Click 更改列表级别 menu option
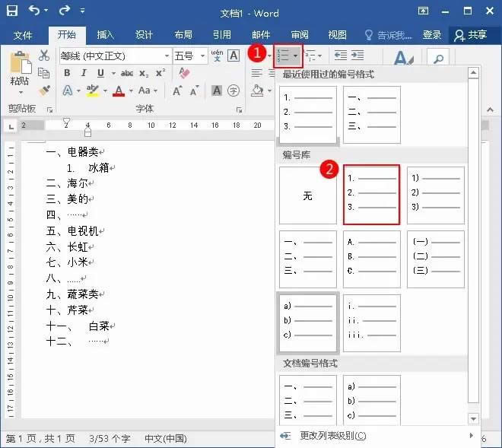 (x=332, y=436)
